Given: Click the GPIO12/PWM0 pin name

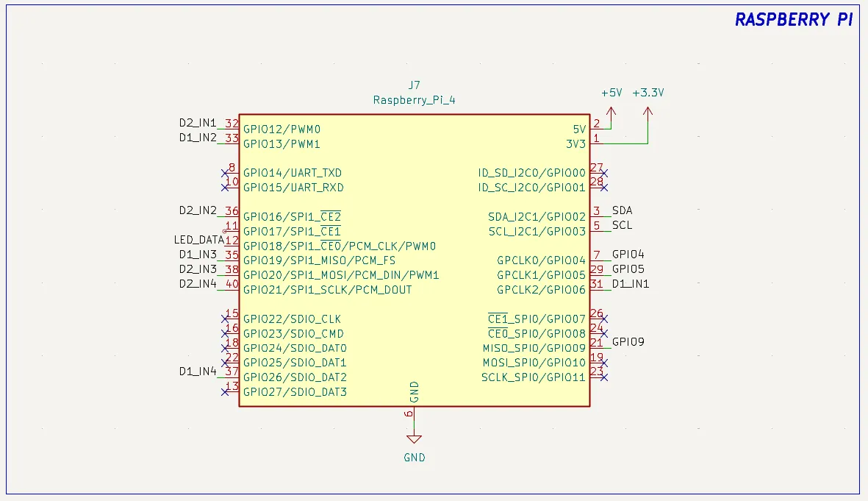Looking at the screenshot, I should tap(281, 129).
